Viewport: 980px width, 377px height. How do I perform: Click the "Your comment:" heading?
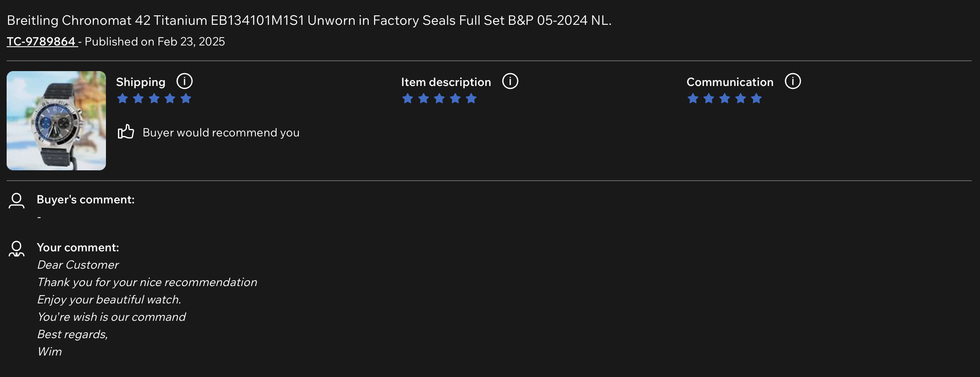[78, 248]
